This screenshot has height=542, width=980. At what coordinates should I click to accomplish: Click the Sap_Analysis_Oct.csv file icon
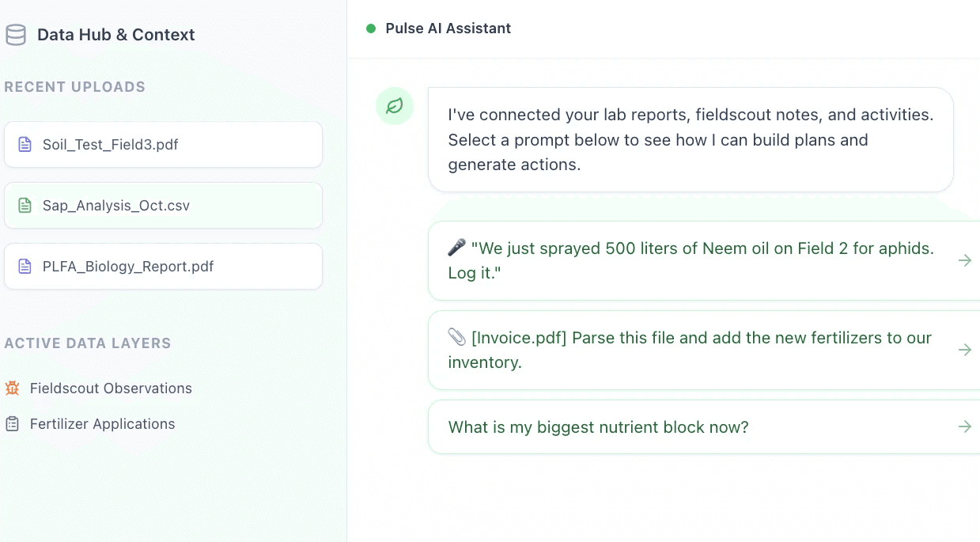25,206
